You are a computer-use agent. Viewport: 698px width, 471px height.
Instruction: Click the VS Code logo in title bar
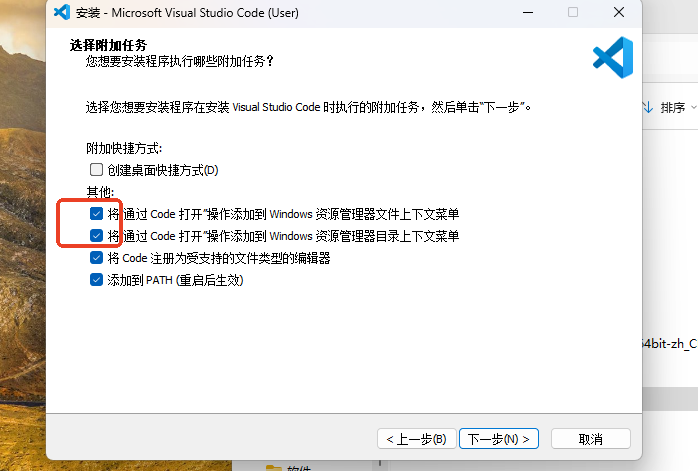(x=62, y=12)
